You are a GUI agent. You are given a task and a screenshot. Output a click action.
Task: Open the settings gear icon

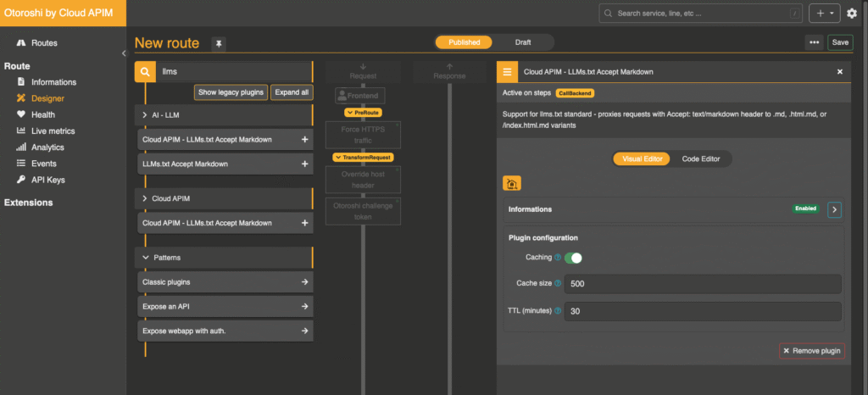pyautogui.click(x=852, y=14)
